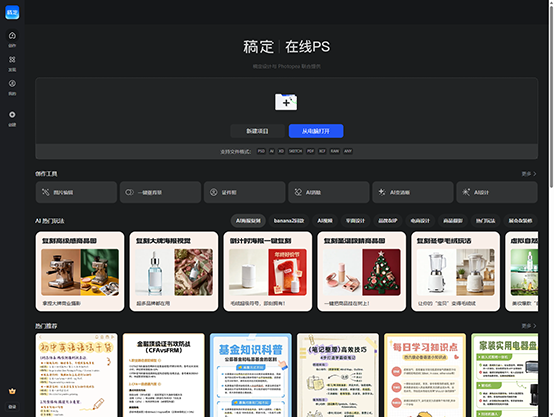Click the SKETCH format tag
Image resolution: width=554 pixels, height=417 pixels.
295,151
